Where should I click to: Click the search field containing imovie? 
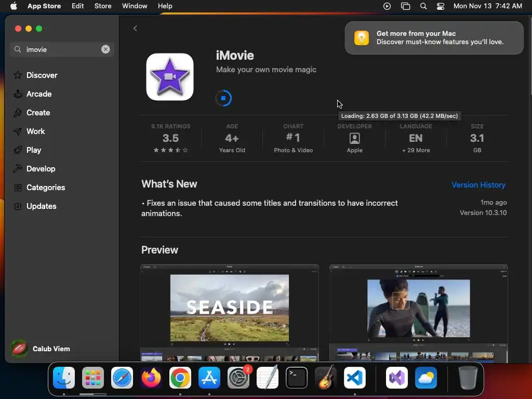click(x=62, y=49)
